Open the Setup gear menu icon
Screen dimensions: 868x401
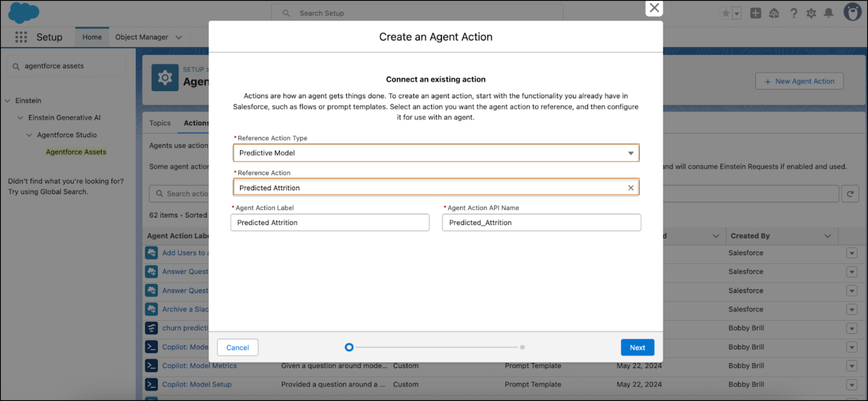tap(811, 13)
